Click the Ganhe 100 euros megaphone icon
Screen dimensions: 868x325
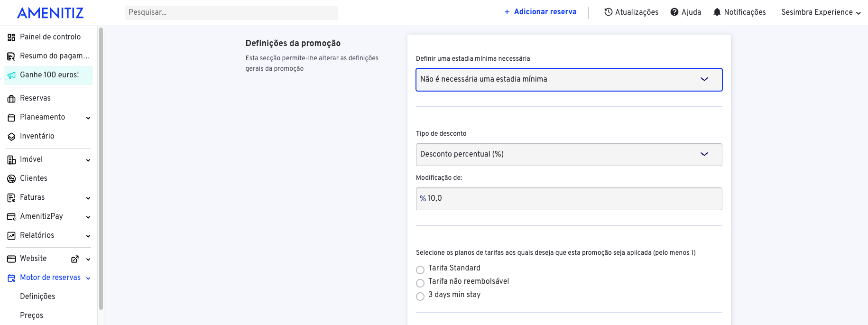tap(11, 75)
